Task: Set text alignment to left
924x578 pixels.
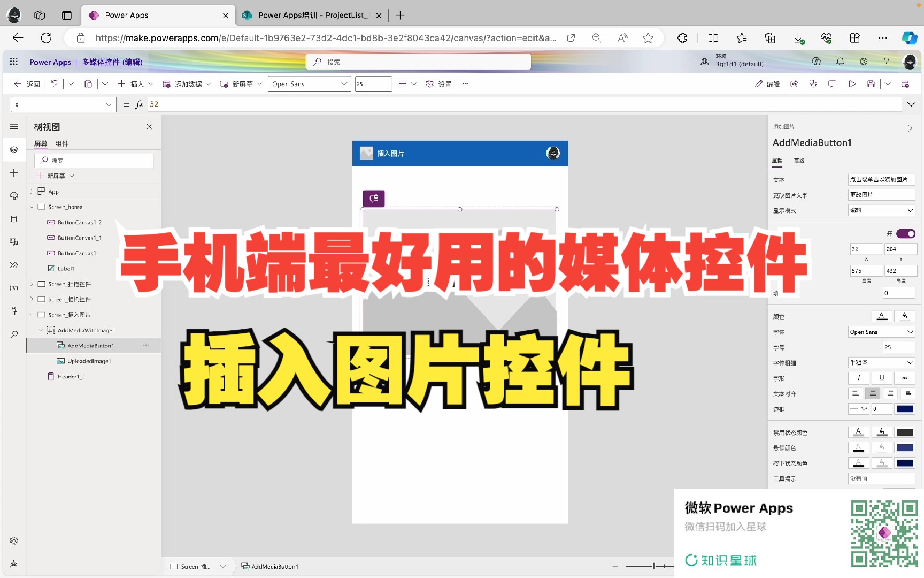Action: [856, 393]
